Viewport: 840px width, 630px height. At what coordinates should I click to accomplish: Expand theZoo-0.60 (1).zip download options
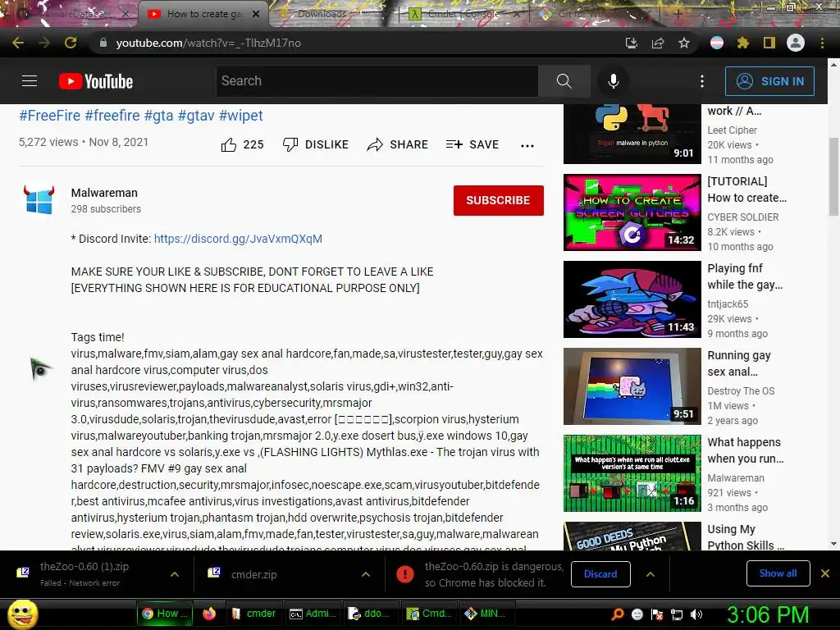coord(175,574)
